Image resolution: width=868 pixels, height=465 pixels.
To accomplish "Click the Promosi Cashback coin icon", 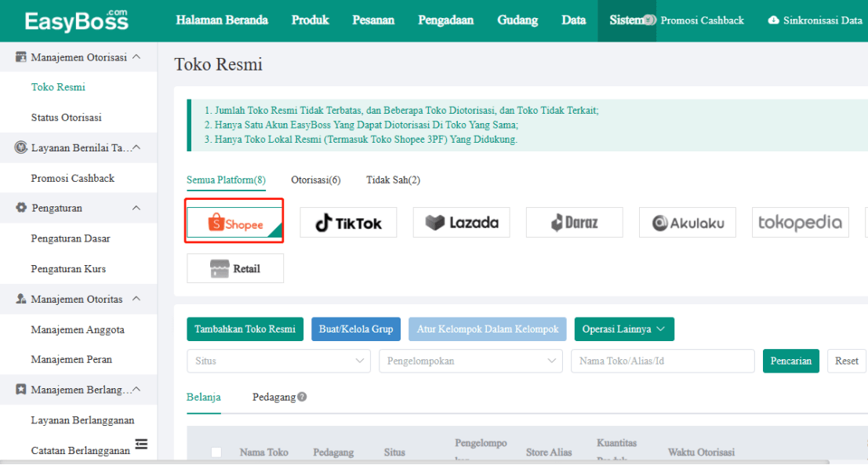I will point(650,20).
